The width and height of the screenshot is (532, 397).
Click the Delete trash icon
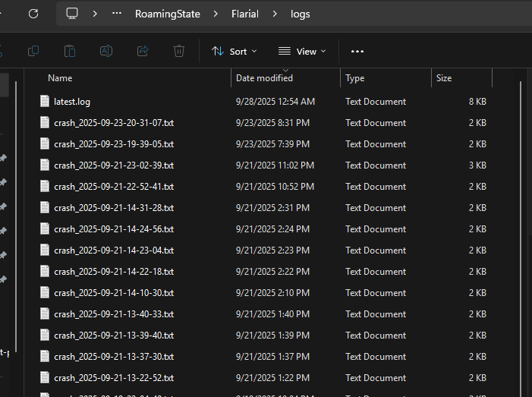point(179,51)
